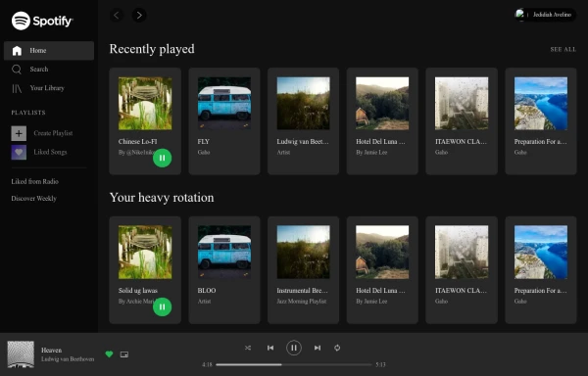The width and height of the screenshot is (588, 376).
Task: Open the Ludwig van Beet... artist cover
Action: click(x=304, y=104)
